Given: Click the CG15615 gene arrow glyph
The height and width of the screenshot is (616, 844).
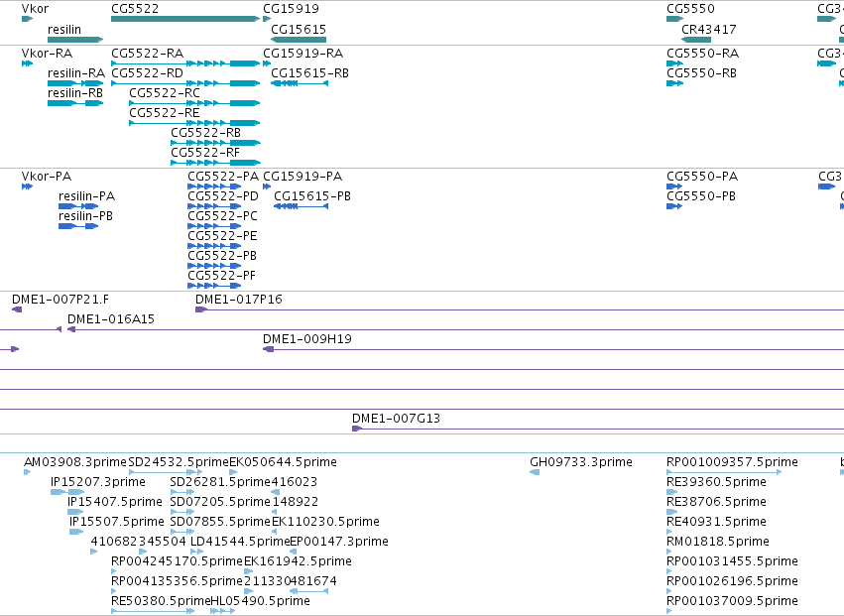Looking at the screenshot, I should point(299,40).
